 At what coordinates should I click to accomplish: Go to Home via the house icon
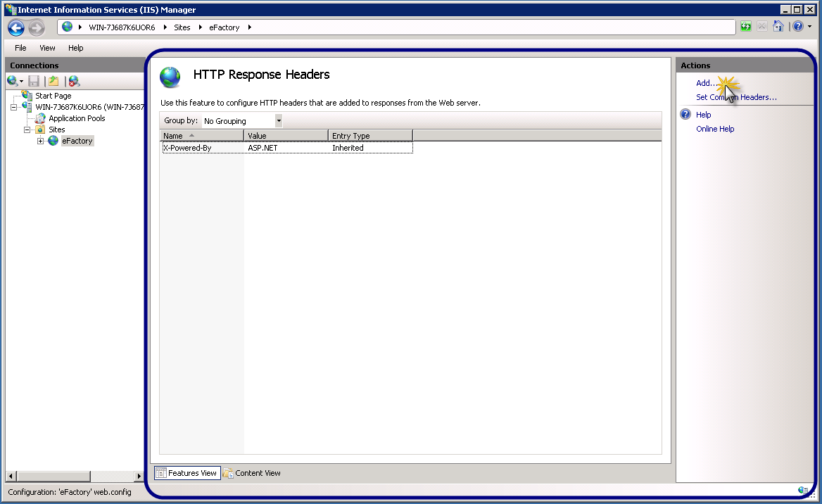[778, 26]
